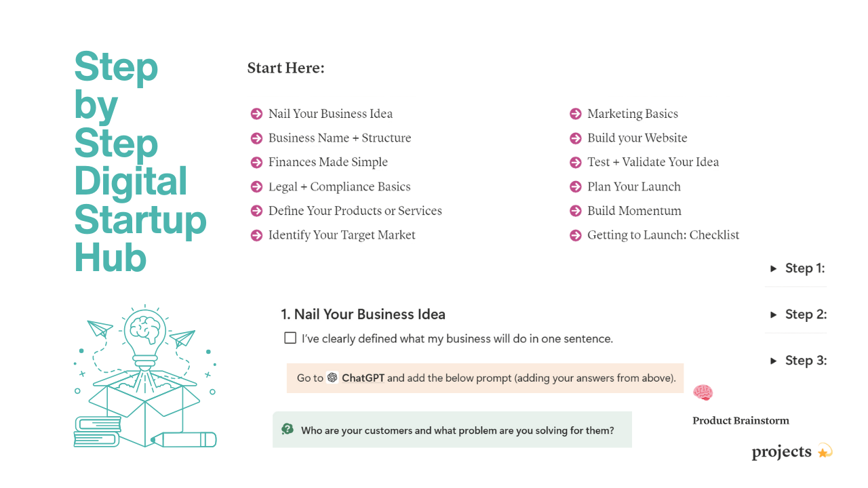The height and width of the screenshot is (488, 868).
Task: Open Test + Validate Your Idea page
Action: click(653, 163)
